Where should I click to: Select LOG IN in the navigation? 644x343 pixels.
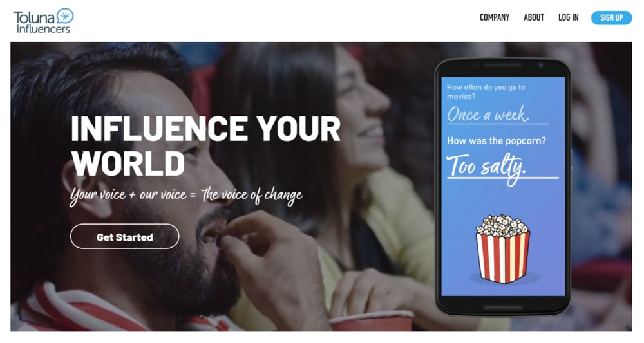tap(568, 17)
